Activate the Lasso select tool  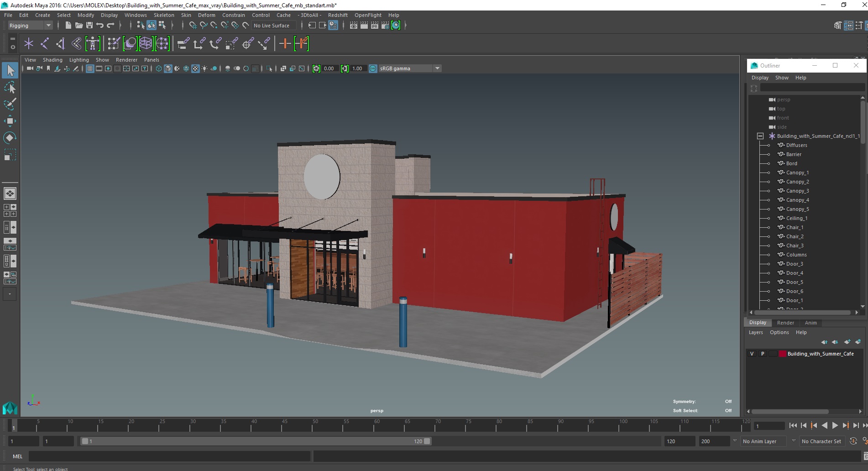pyautogui.click(x=10, y=87)
